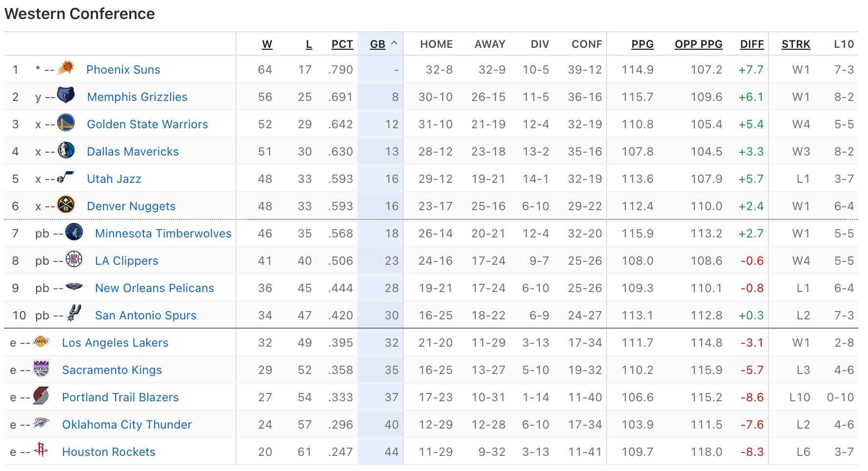Click the Memphis Grizzlies bear logo

point(66,95)
